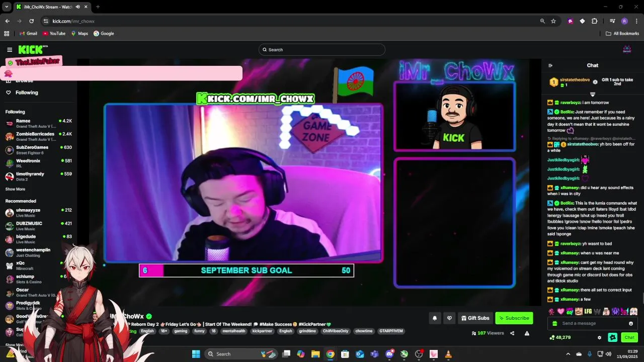Open a new Chrome tab

pyautogui.click(x=98, y=7)
